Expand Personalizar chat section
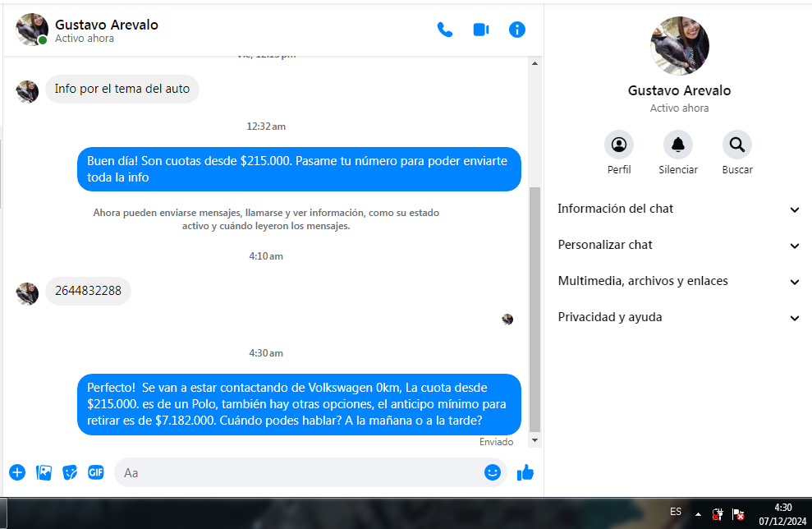 (x=678, y=245)
